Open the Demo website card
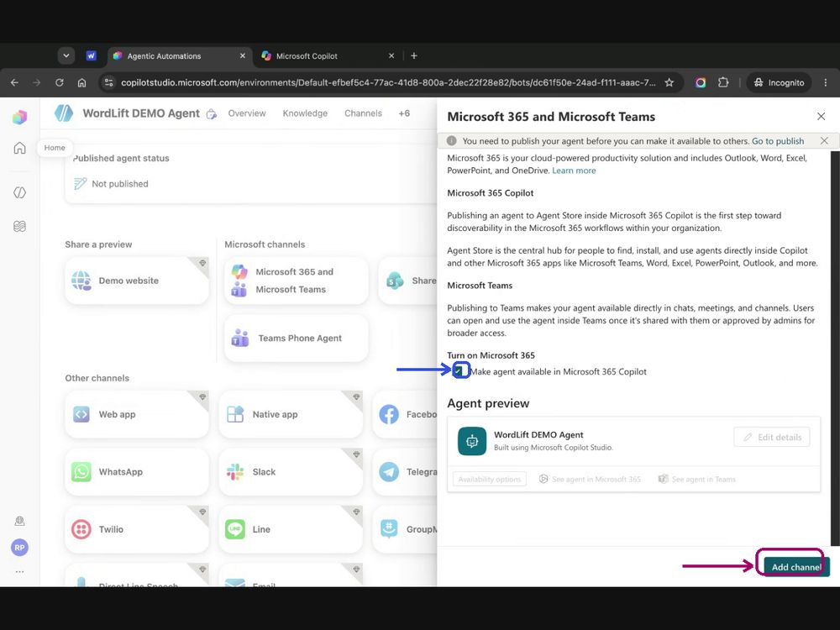This screenshot has height=630, width=840. [137, 281]
